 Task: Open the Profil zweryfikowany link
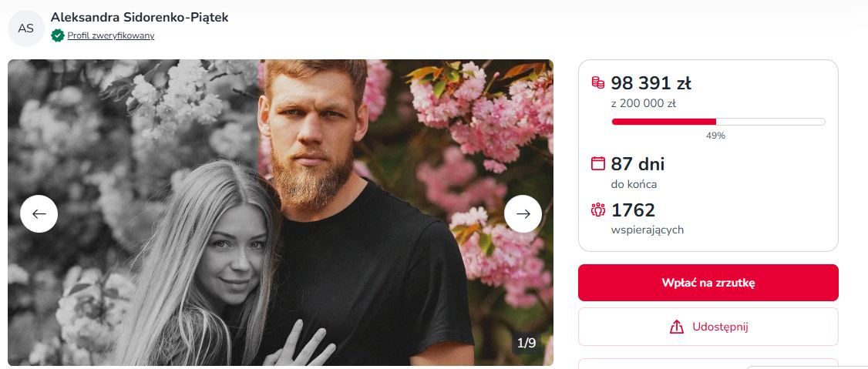(110, 35)
